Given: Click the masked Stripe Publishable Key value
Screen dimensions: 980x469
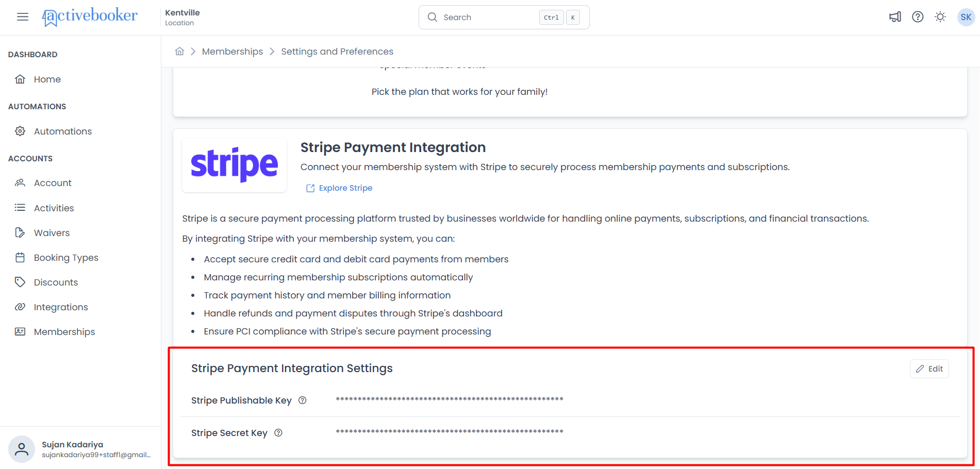Looking at the screenshot, I should 450,399.
